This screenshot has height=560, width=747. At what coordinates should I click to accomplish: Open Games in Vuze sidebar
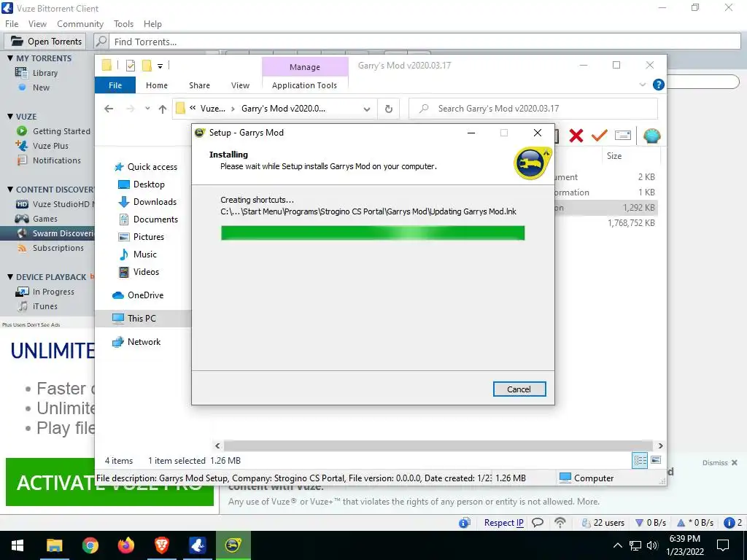click(x=44, y=219)
